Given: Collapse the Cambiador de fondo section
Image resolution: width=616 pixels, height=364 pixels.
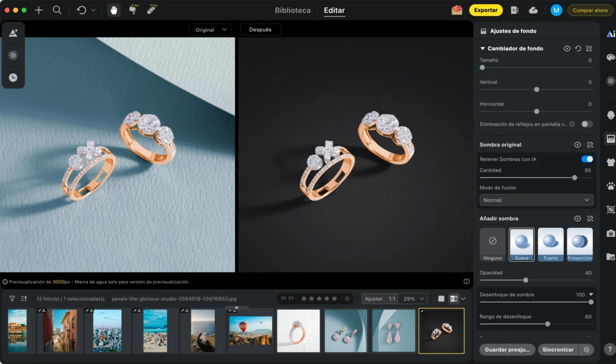Looking at the screenshot, I should click(483, 48).
